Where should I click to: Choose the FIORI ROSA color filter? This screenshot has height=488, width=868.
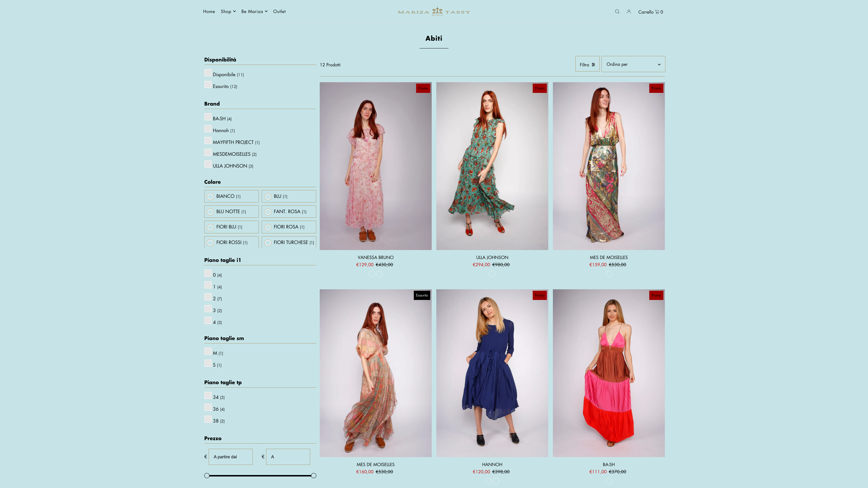289,227
